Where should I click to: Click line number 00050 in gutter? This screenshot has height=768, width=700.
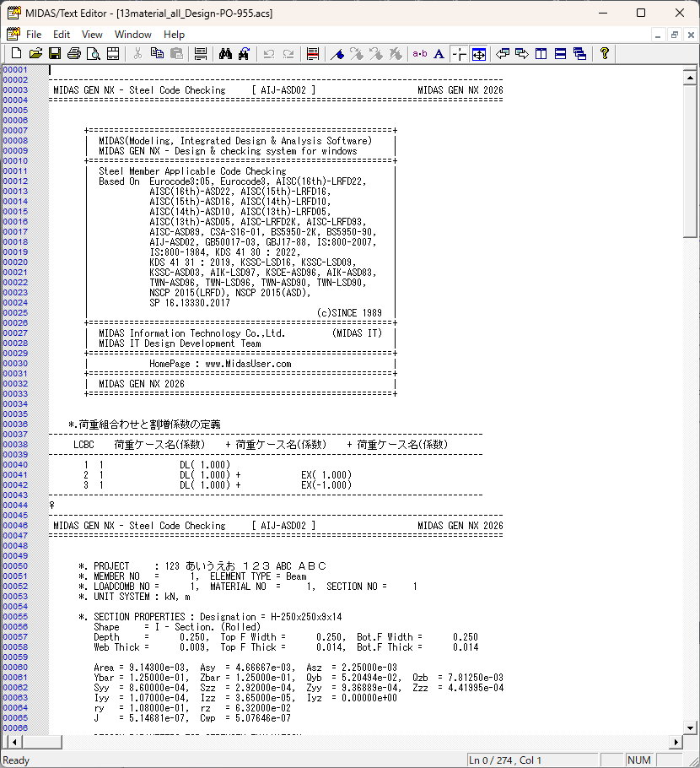15,566
